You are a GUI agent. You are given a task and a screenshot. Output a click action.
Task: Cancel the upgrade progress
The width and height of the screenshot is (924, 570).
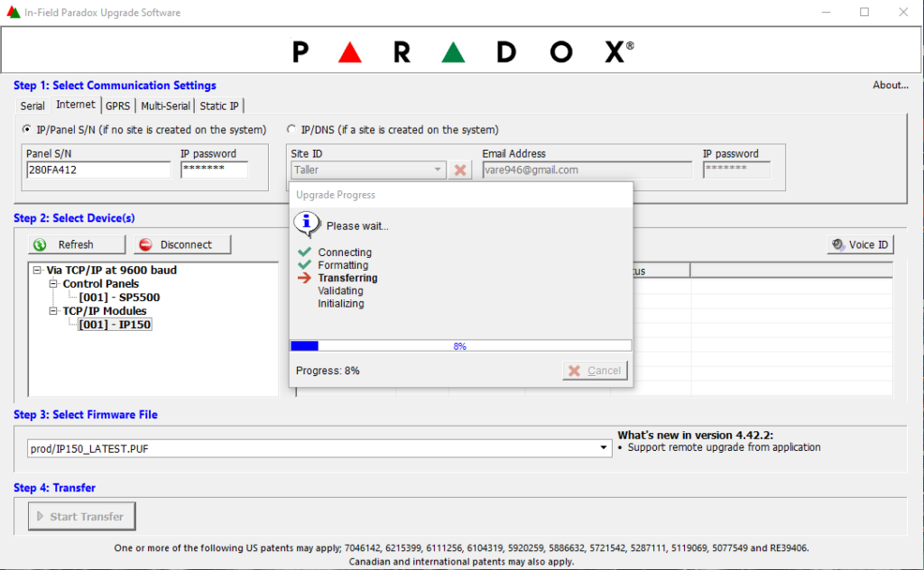point(596,371)
